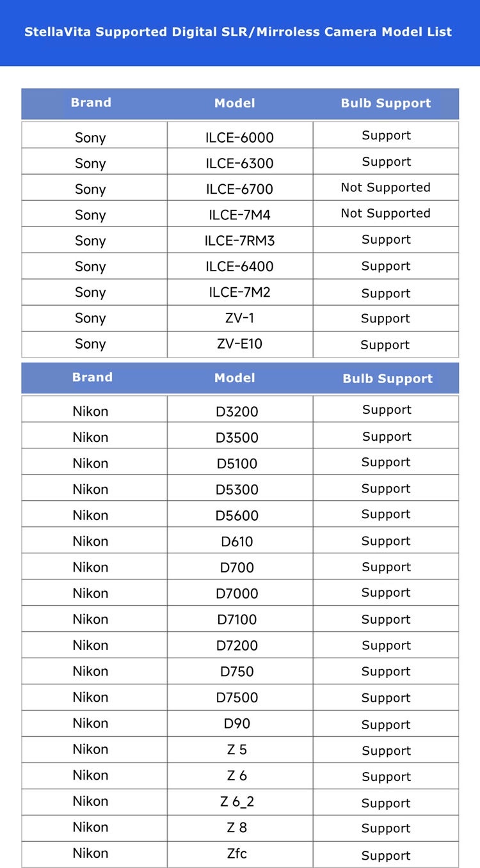The height and width of the screenshot is (868, 480).
Task: Select the D7100 model cell
Action: (x=237, y=619)
